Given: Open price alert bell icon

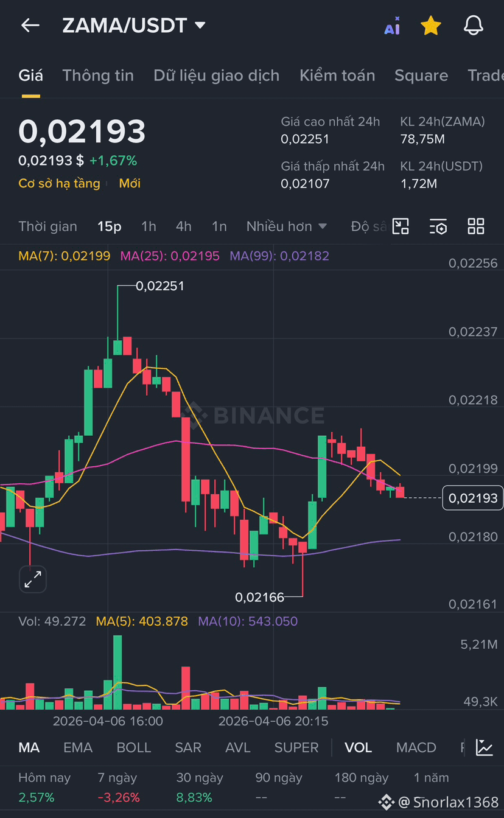Looking at the screenshot, I should point(474,26).
